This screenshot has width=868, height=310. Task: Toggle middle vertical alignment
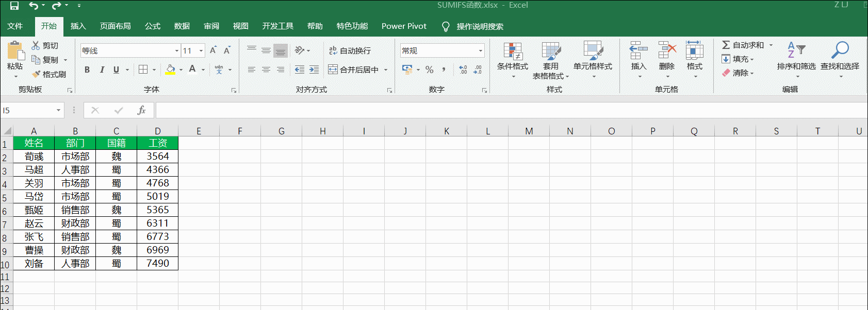(x=266, y=50)
